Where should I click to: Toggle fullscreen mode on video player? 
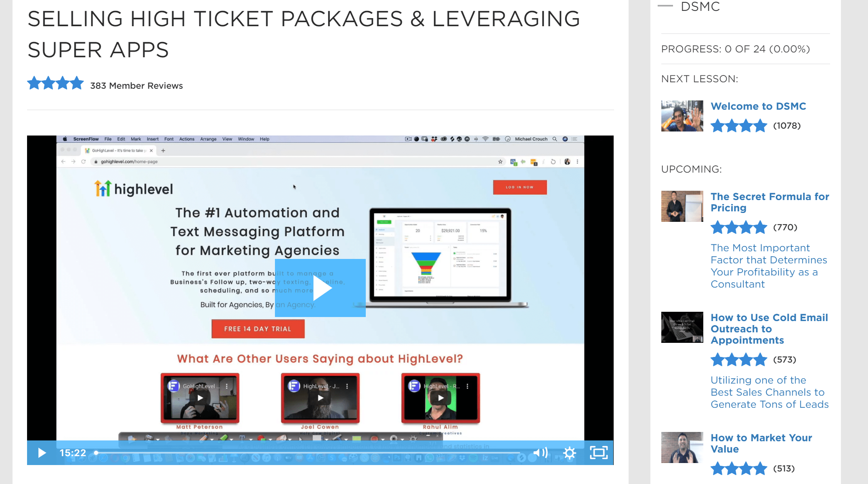coord(600,453)
